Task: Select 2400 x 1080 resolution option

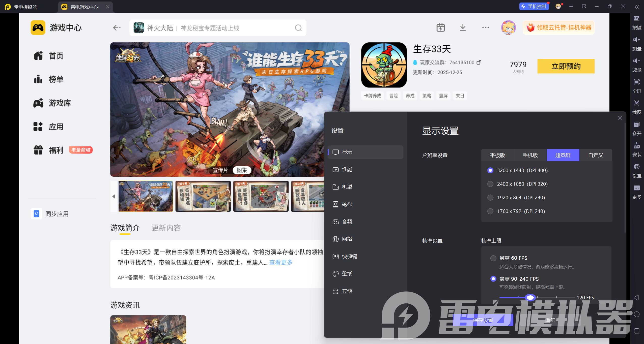Action: coord(490,184)
